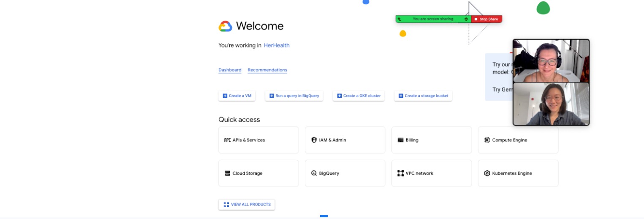
Task: Click Create a GKE cluster button
Action: tap(359, 96)
